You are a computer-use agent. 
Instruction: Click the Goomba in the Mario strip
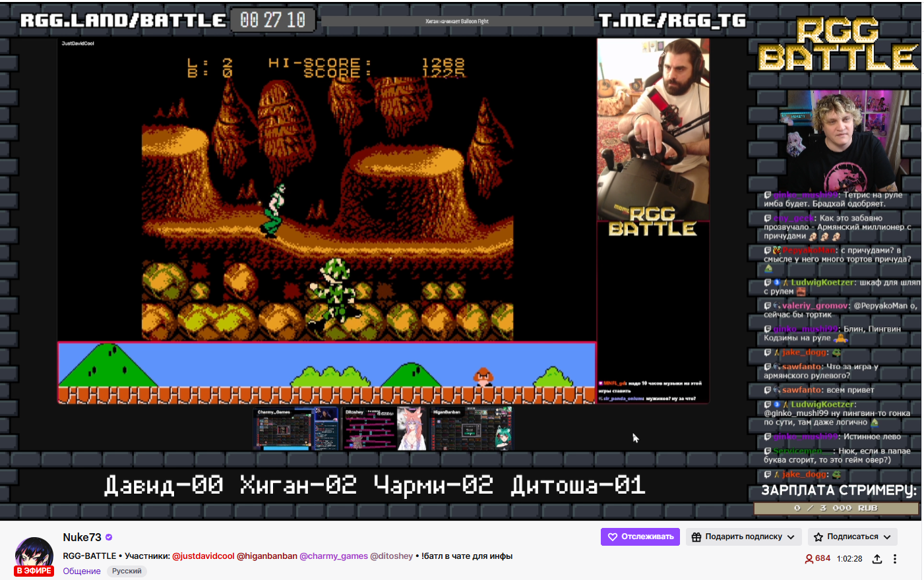(x=483, y=377)
